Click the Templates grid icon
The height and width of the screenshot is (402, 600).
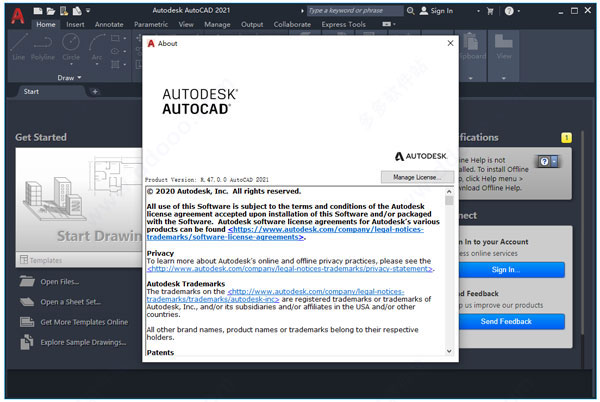(x=24, y=260)
